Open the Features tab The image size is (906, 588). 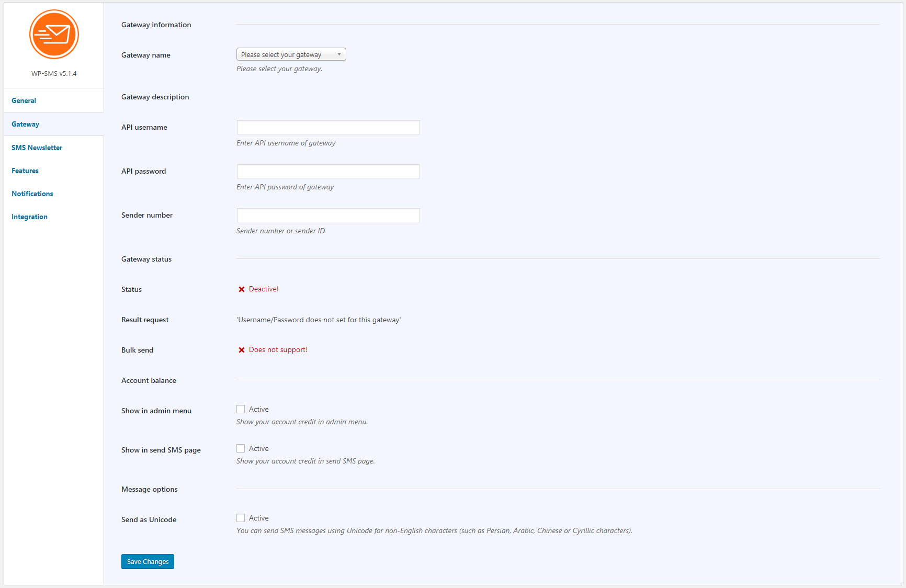[54, 171]
